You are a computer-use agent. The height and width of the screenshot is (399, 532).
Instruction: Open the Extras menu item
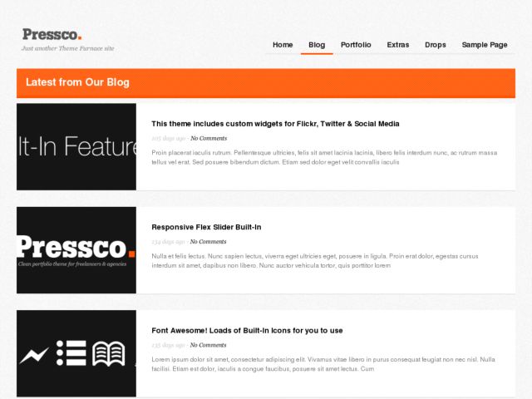pyautogui.click(x=397, y=45)
